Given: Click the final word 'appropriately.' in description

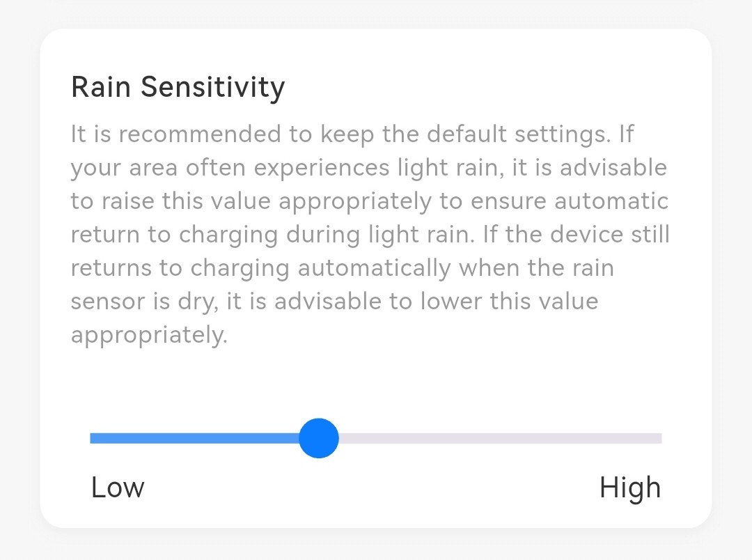Looking at the screenshot, I should [x=149, y=336].
